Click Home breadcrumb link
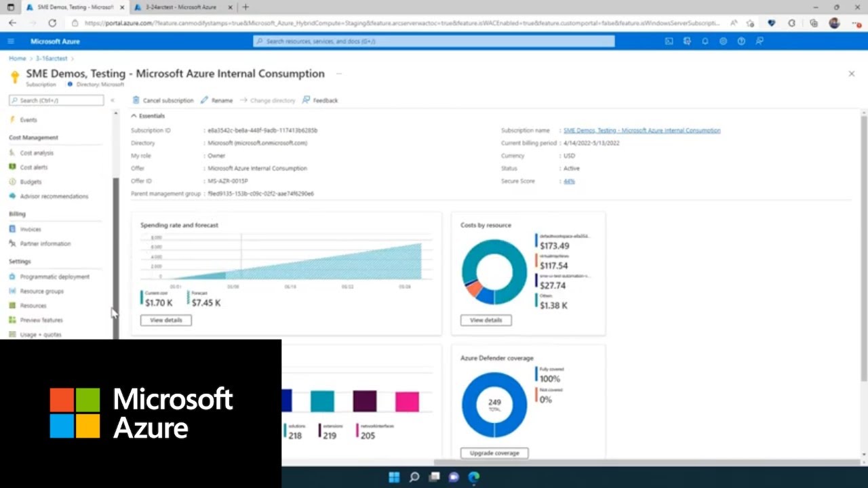The height and width of the screenshot is (488, 868). tap(17, 58)
